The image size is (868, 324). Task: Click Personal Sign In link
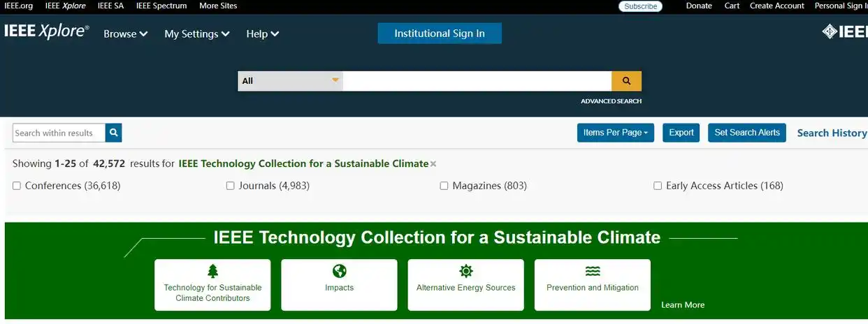(841, 6)
